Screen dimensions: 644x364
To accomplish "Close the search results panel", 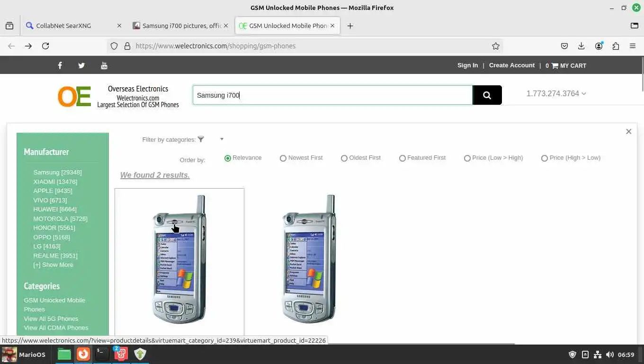I will pyautogui.click(x=628, y=131).
